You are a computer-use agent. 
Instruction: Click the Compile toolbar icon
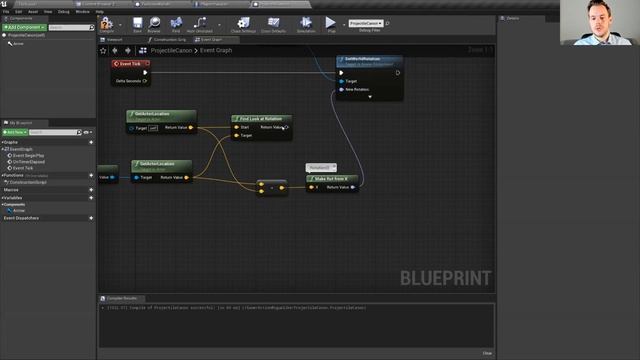click(107, 23)
